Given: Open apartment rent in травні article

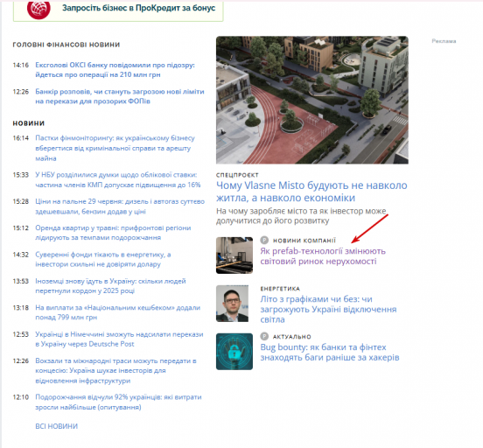Looking at the screenshot, I should tap(113, 233).
